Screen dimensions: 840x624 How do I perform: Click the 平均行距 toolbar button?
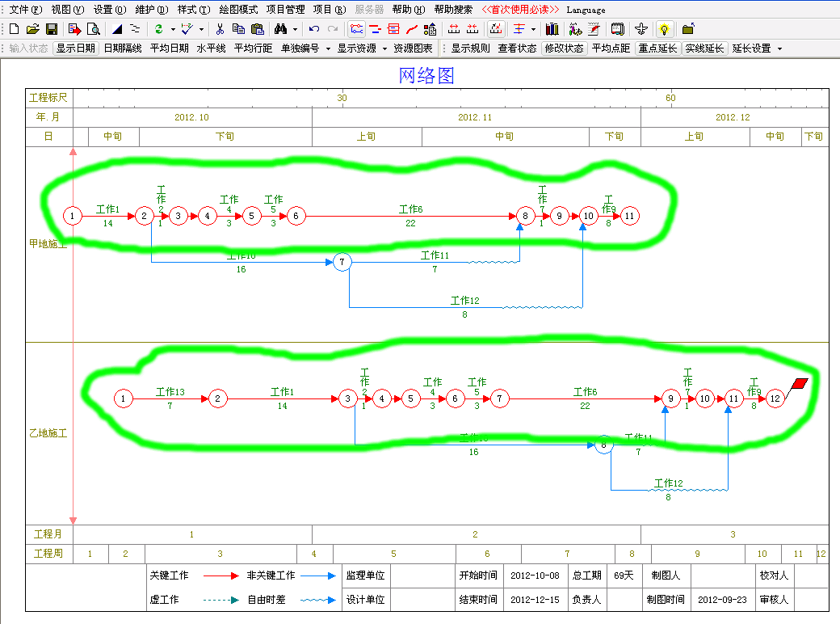coord(253,48)
